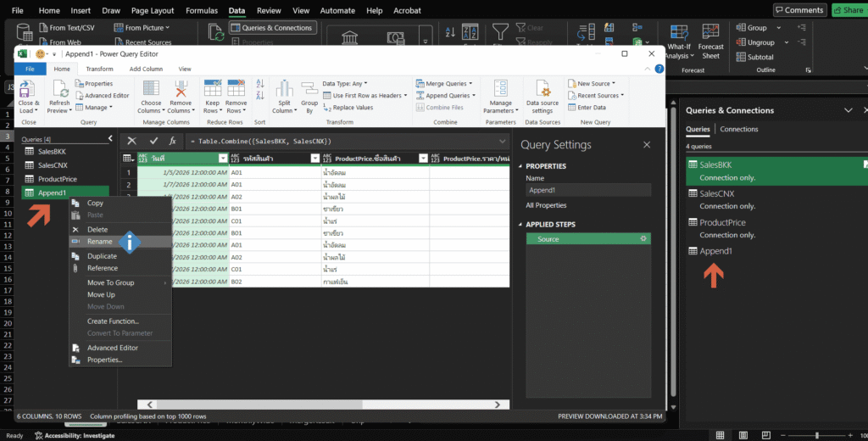Click the Excel Filter funnel icon

coord(500,31)
